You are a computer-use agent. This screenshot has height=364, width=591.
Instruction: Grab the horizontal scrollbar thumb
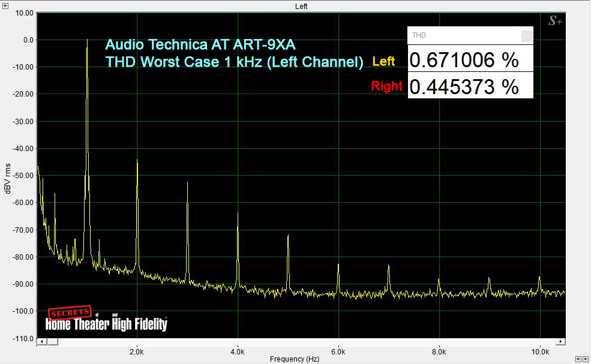[x=53, y=342]
